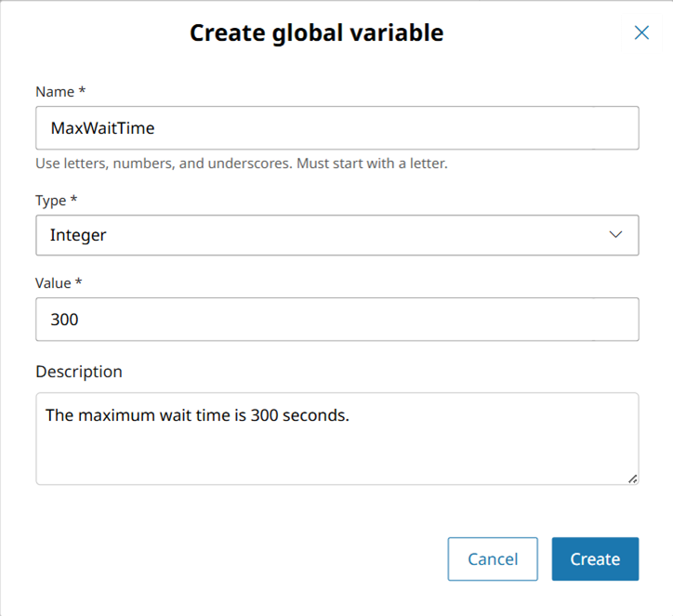
Task: Click the Create global variable title
Action: coord(317,33)
